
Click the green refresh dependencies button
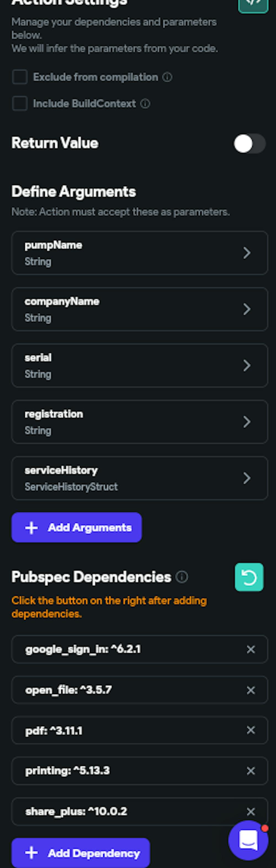249,577
